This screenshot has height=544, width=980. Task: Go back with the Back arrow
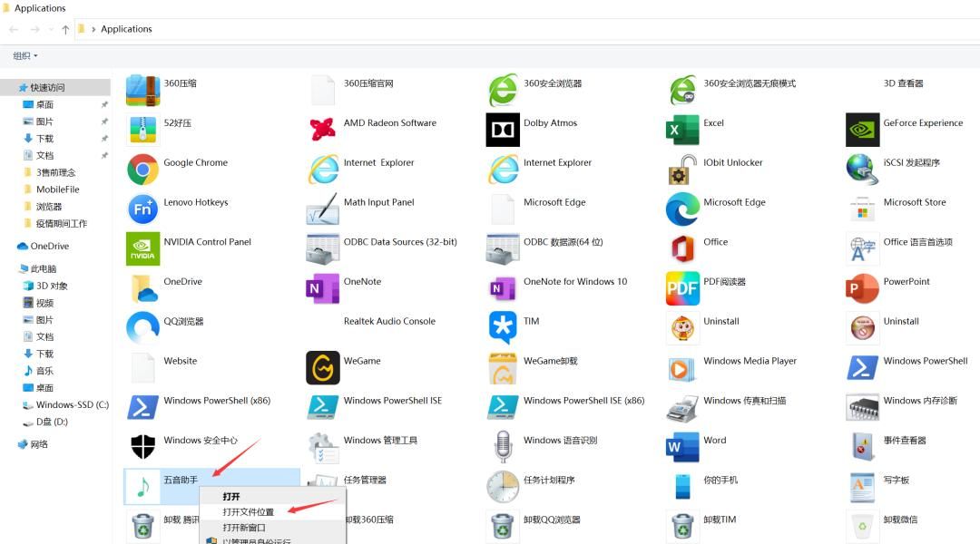[x=15, y=29]
